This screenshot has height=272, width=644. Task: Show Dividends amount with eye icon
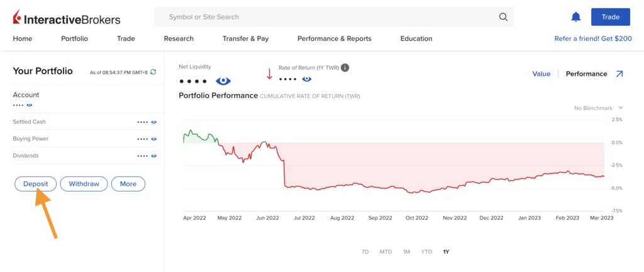(153, 156)
